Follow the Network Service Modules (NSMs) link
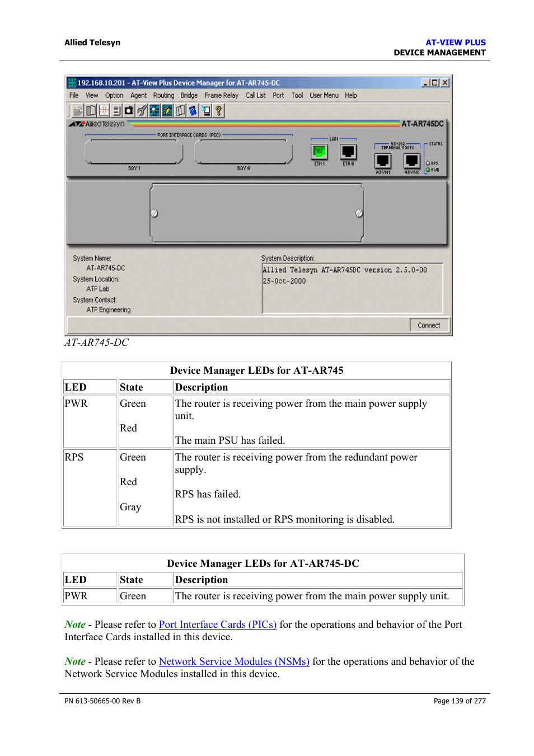The width and height of the screenshot is (534, 756). click(234, 661)
